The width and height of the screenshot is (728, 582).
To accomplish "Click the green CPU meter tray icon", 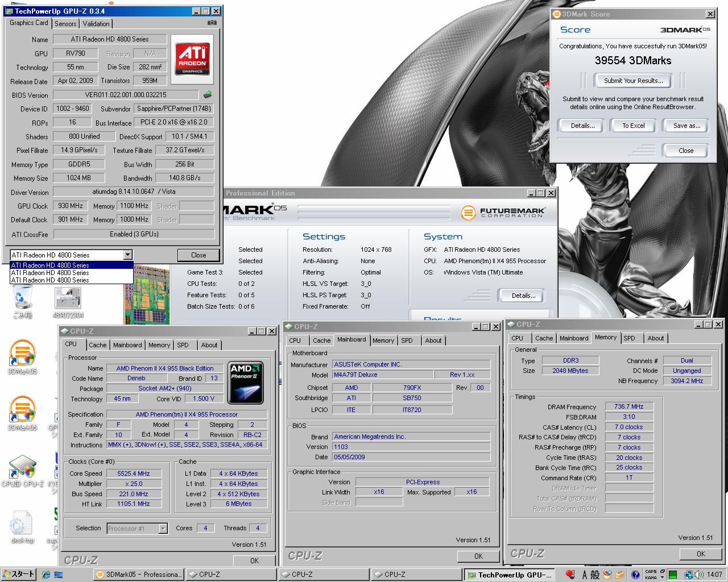I will (x=673, y=575).
